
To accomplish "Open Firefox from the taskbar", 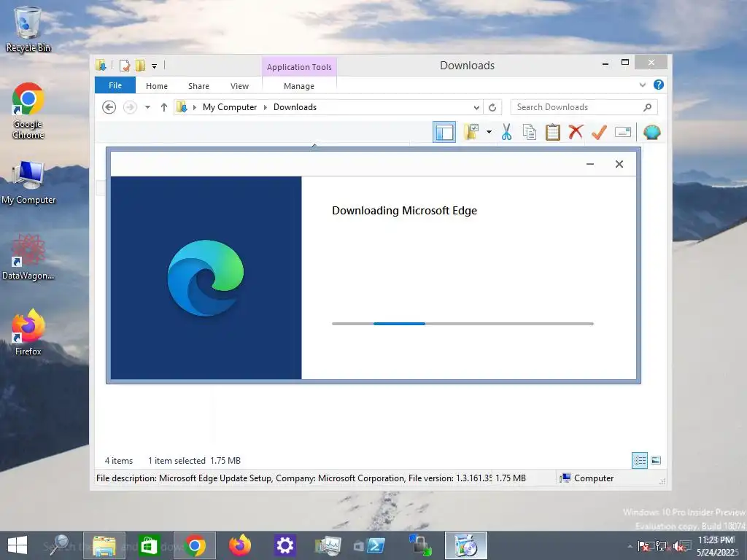I will click(239, 545).
